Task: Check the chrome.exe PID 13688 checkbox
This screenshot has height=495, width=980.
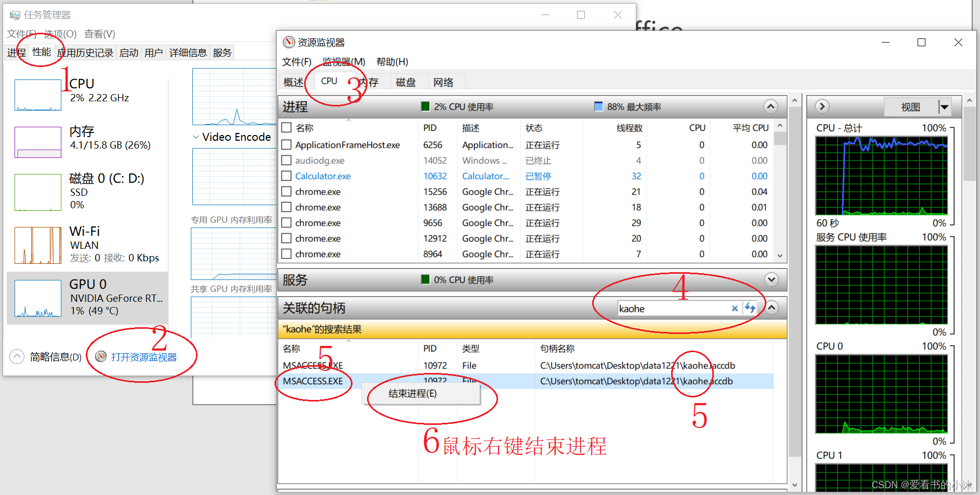Action: click(286, 207)
